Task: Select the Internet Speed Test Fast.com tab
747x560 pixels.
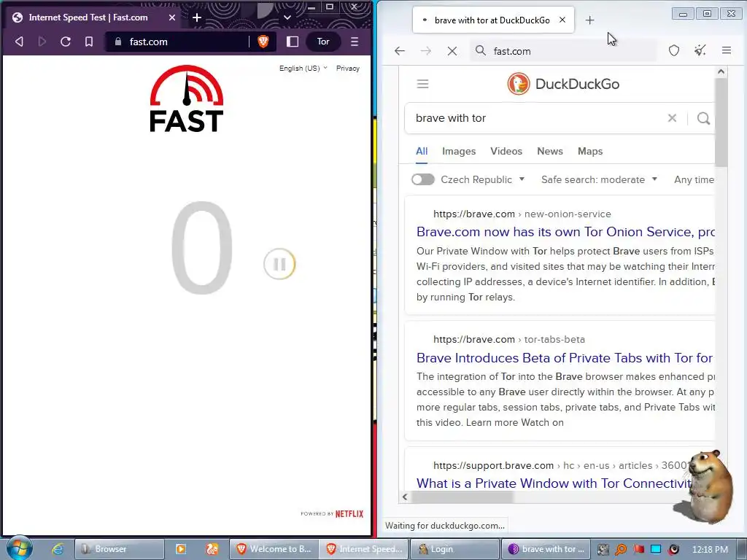Action: 94,17
